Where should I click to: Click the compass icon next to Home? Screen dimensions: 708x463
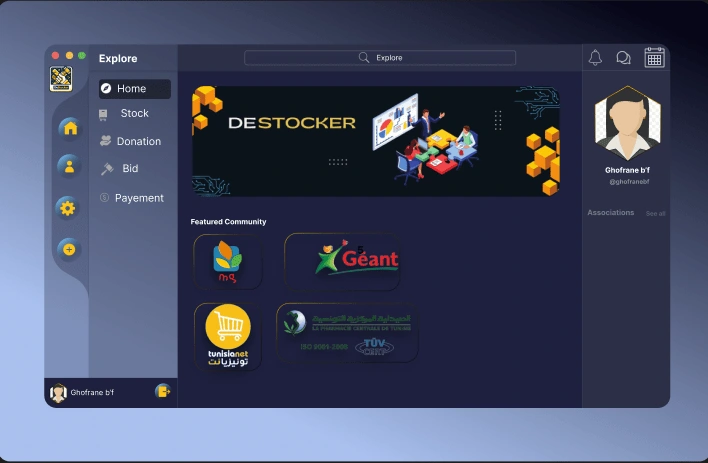106,88
